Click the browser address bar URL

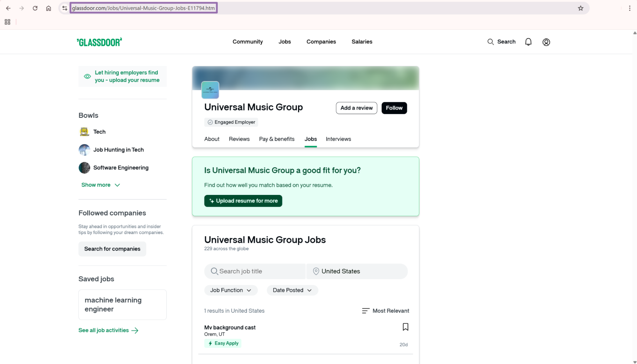coord(143,8)
